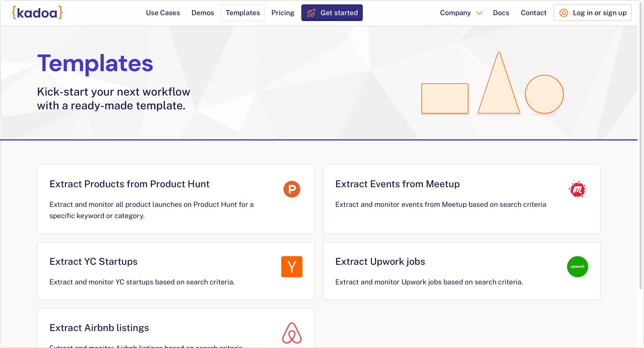Click the kadoa logo in header

(37, 13)
